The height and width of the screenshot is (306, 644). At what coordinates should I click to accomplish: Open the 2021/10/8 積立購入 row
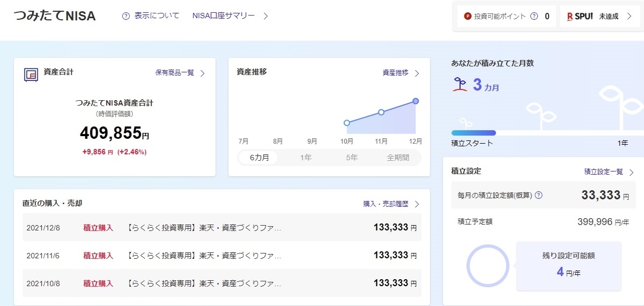(222, 283)
